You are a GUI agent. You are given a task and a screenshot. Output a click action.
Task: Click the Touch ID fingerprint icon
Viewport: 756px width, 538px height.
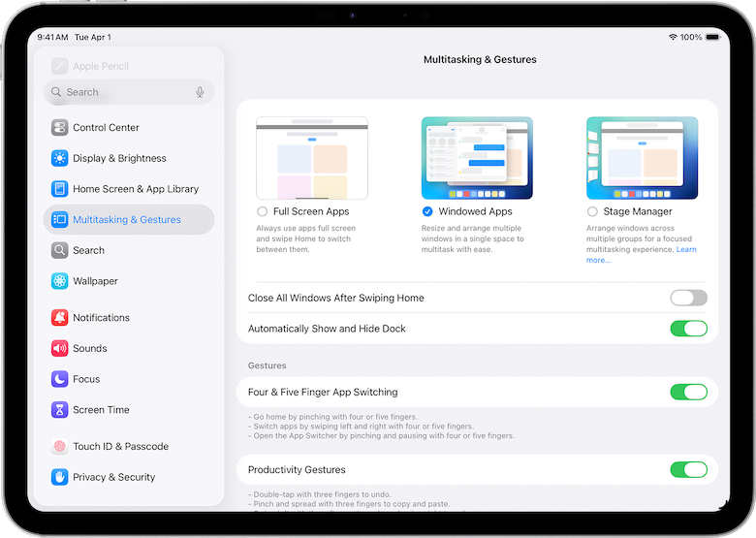pyautogui.click(x=60, y=447)
